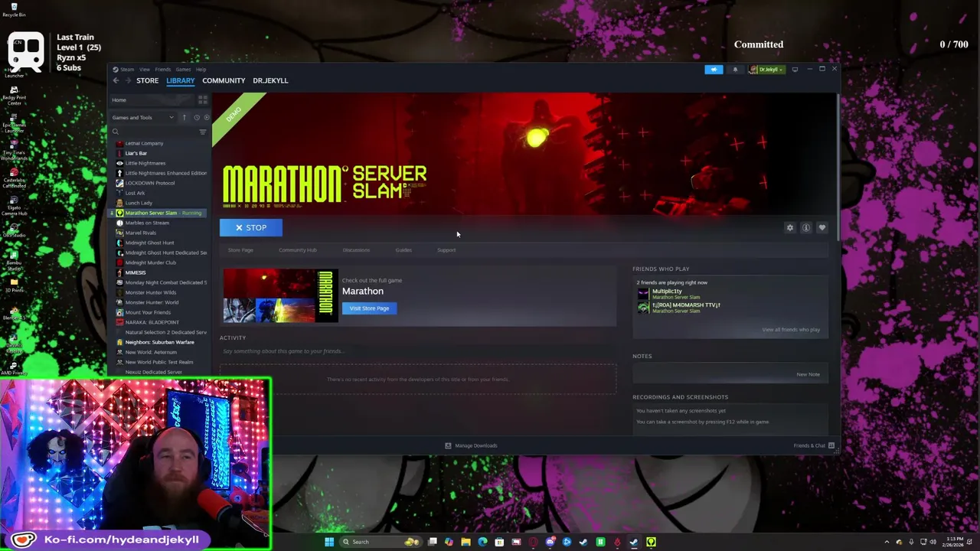Open the View menu
This screenshot has width=980, height=551.
[x=145, y=70]
